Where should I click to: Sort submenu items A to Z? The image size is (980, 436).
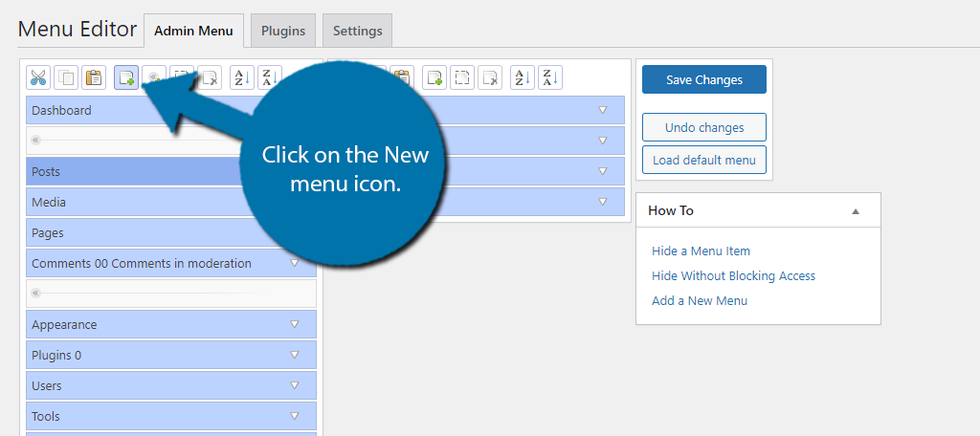(523, 77)
